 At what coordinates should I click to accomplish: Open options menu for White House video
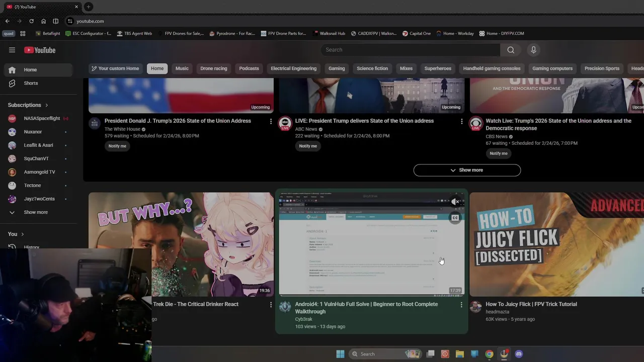pyautogui.click(x=271, y=121)
